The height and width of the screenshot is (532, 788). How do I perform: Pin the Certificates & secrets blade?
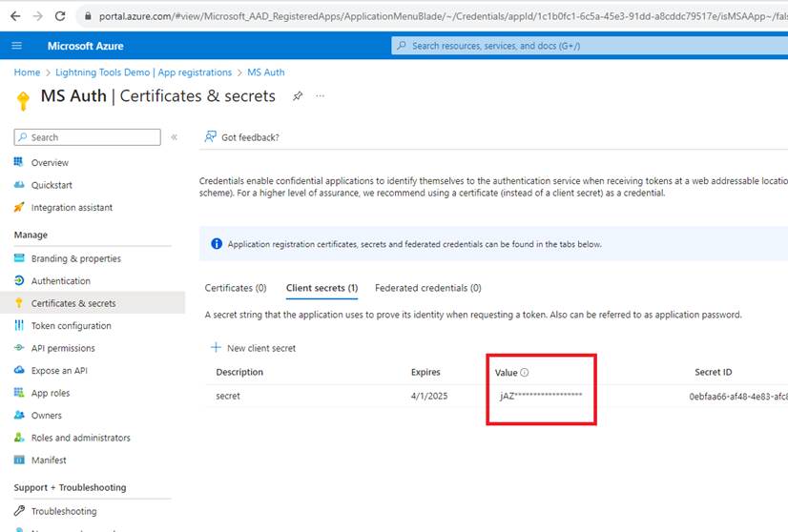[x=298, y=95]
